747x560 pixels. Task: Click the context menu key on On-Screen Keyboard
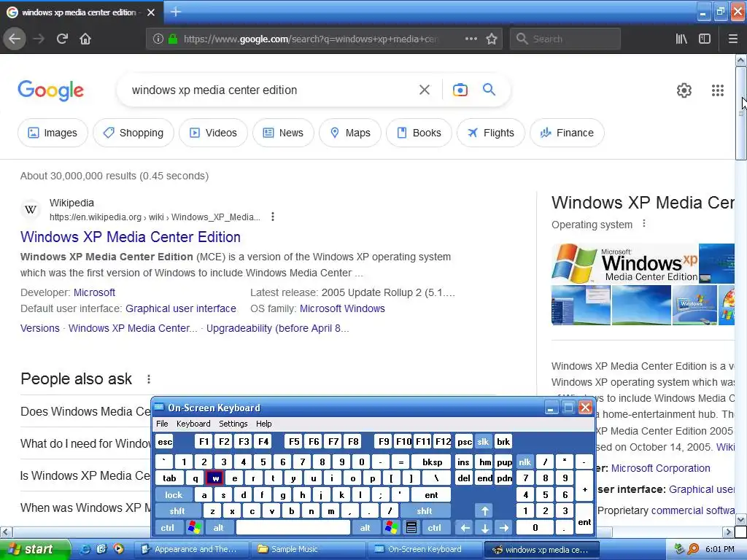(x=411, y=528)
